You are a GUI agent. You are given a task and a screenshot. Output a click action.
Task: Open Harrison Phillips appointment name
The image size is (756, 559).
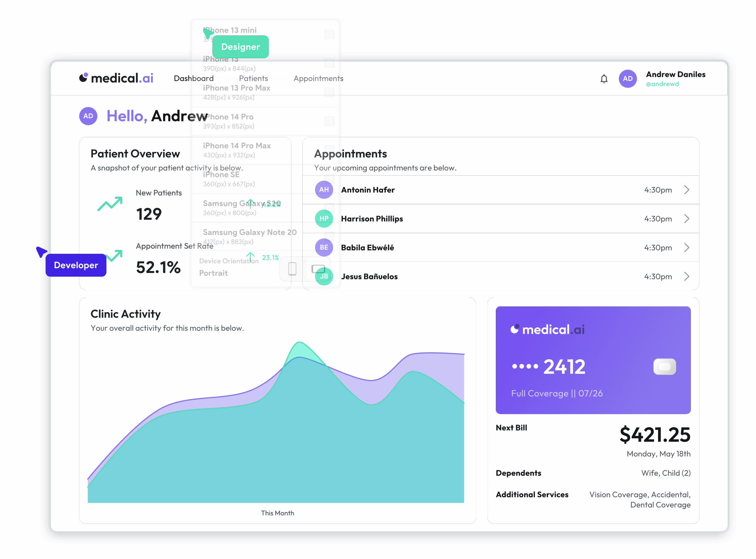point(372,219)
